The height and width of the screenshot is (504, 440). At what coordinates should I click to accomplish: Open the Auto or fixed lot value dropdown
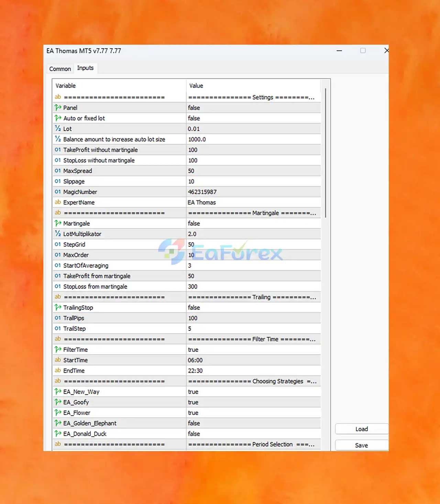[x=254, y=118]
